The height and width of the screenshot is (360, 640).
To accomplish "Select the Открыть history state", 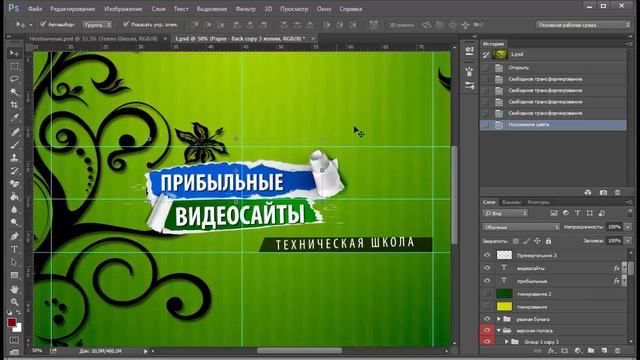I will click(x=553, y=68).
